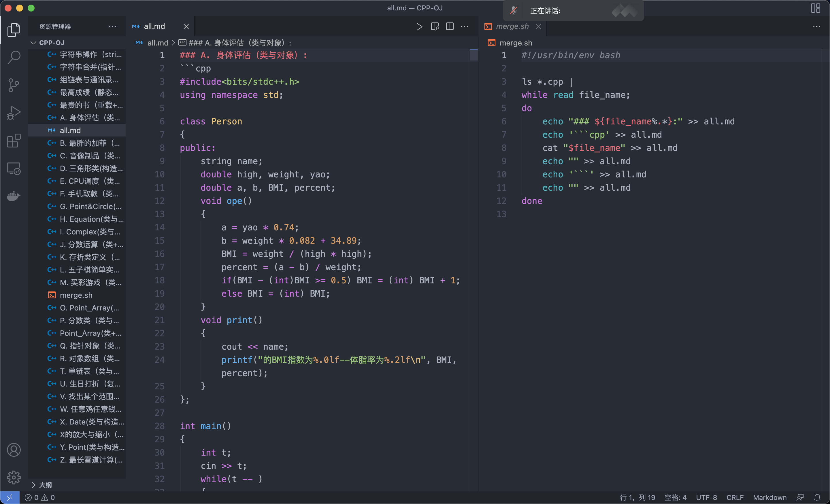Click the 正在讲话 speaking indicator
The height and width of the screenshot is (504, 830).
(545, 11)
